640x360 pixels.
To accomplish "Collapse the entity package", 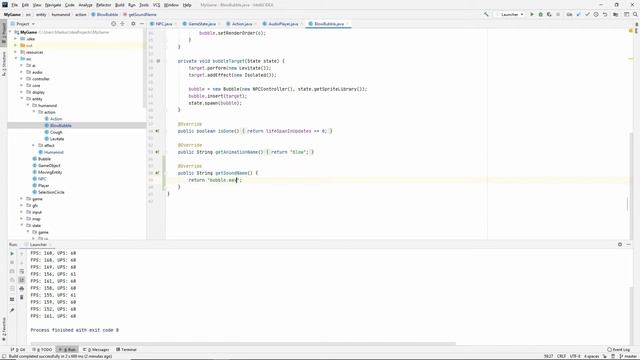I will 22,99.
